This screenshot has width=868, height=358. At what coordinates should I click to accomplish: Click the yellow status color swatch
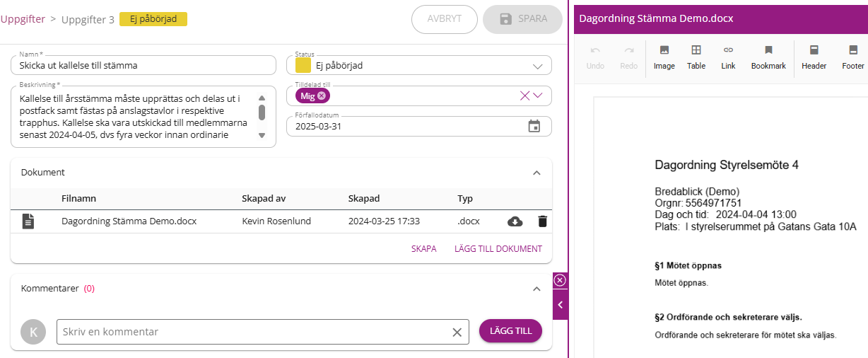(x=303, y=65)
